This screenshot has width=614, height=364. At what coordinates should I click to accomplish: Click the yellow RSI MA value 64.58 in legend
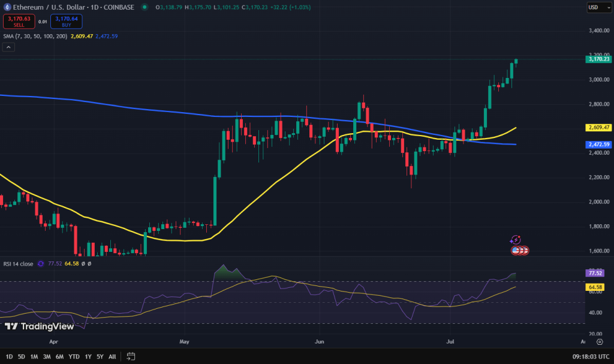tap(72, 264)
